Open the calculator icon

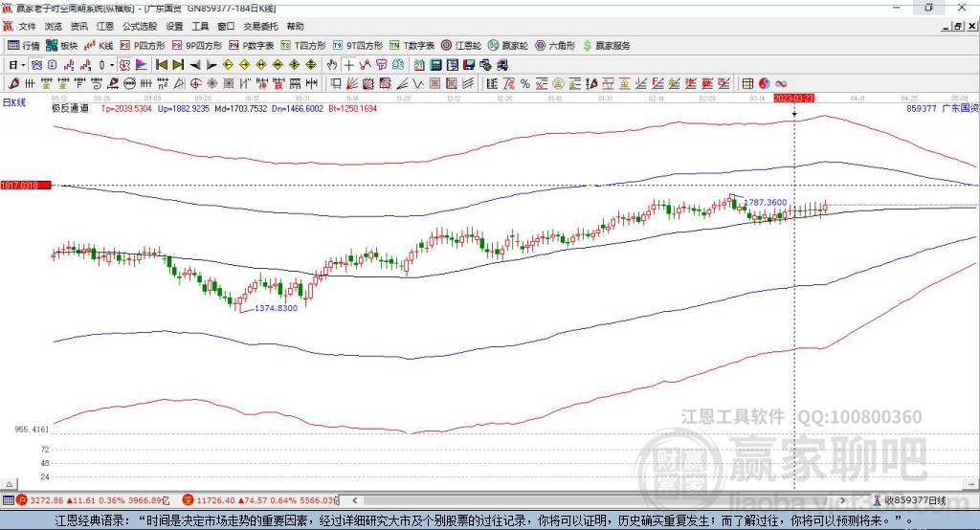(x=435, y=65)
